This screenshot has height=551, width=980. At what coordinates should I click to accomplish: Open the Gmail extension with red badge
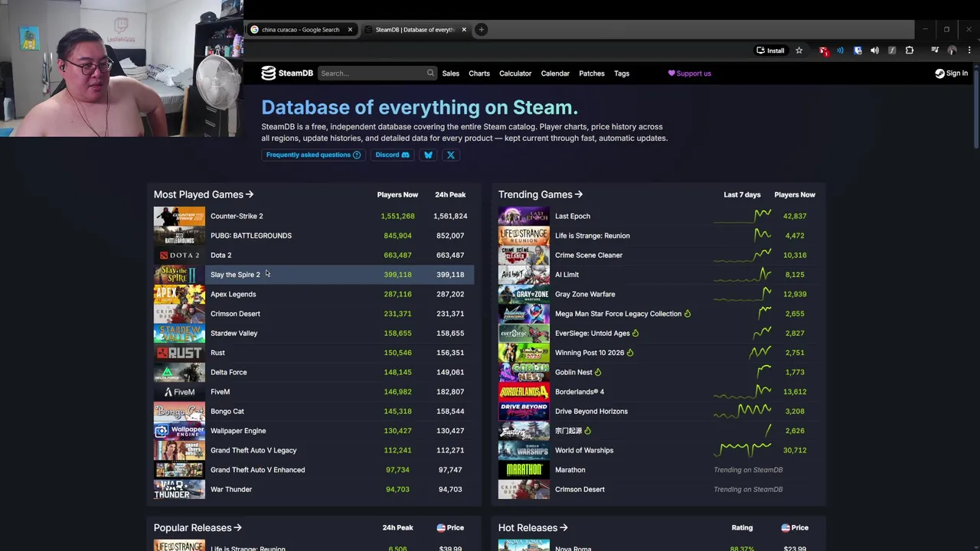pyautogui.click(x=824, y=51)
